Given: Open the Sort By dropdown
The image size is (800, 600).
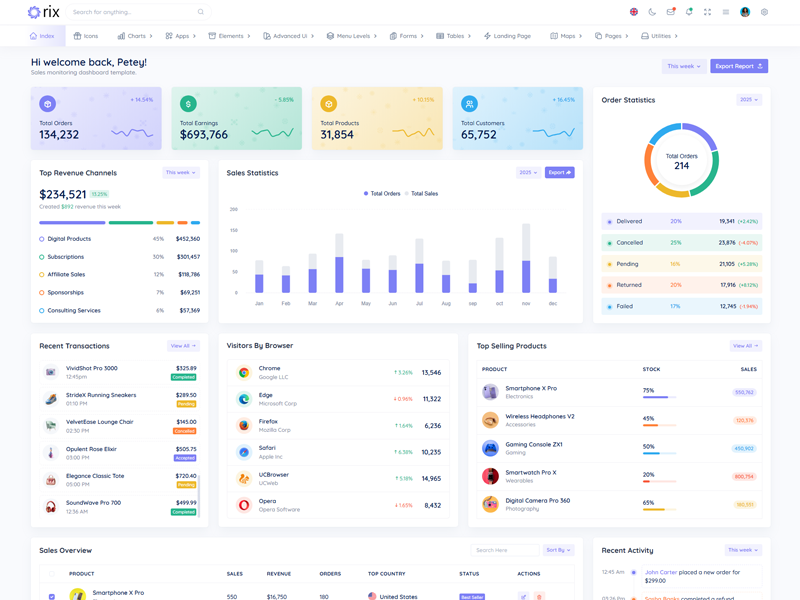Looking at the screenshot, I should point(558,550).
